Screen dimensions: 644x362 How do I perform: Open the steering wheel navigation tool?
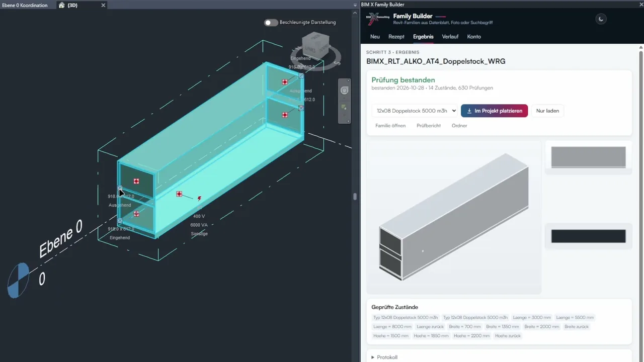pos(345,90)
